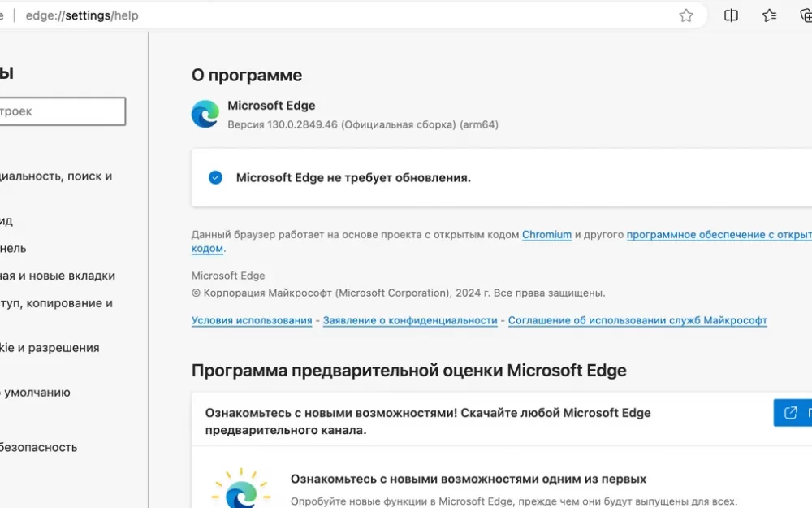
Task: Select sidebar item ending 'копирование и'
Action: tap(57, 303)
